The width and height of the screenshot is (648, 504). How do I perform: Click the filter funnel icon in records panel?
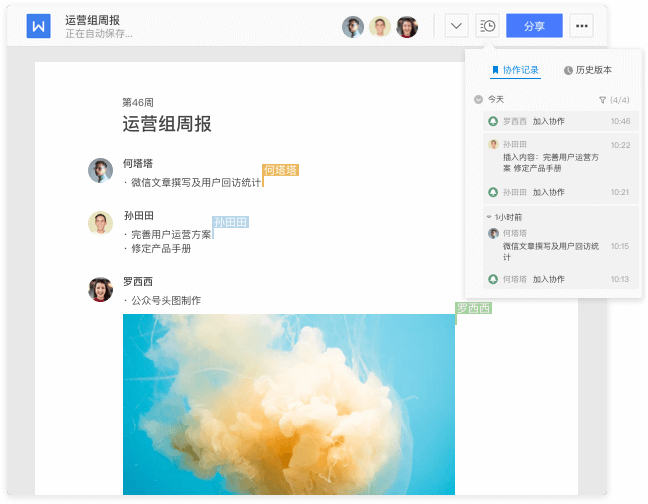602,100
